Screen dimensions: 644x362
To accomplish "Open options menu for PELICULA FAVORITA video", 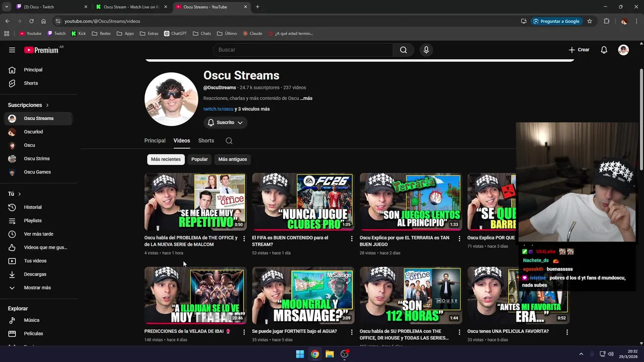I will click(x=567, y=332).
